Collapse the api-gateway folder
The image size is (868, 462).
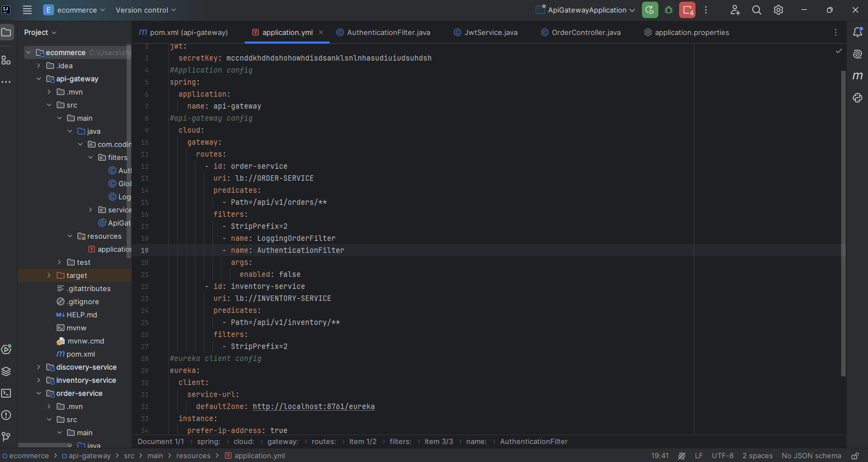(39, 79)
